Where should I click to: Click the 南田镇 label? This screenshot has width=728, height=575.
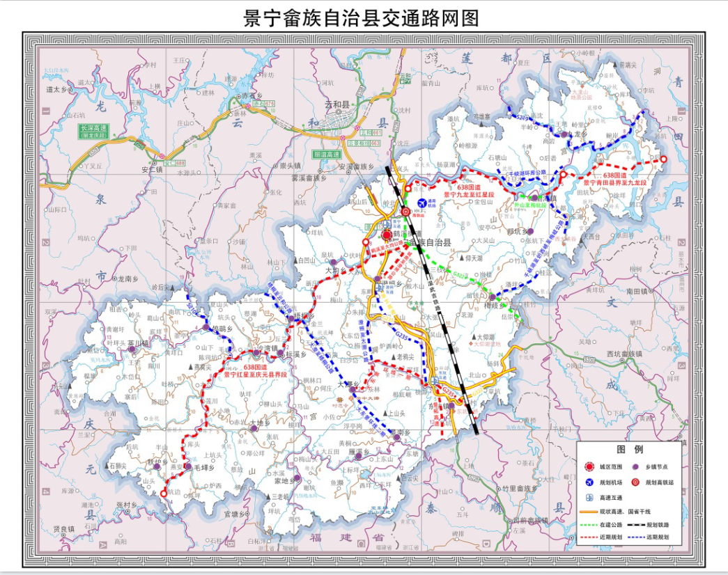click(637, 292)
